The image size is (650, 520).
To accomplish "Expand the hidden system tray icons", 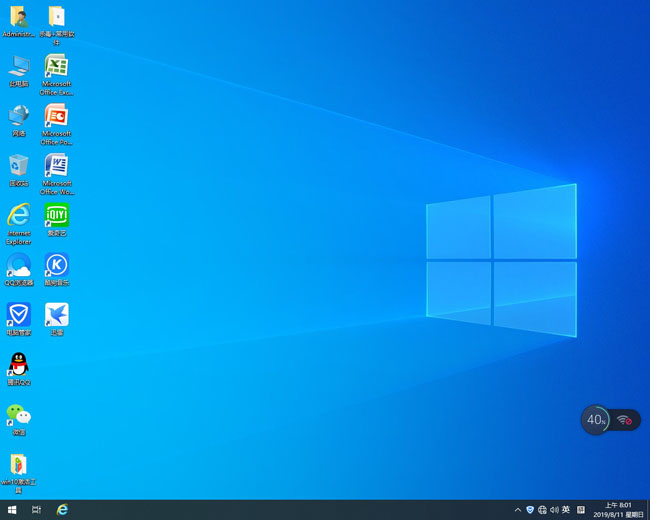I will 518,510.
